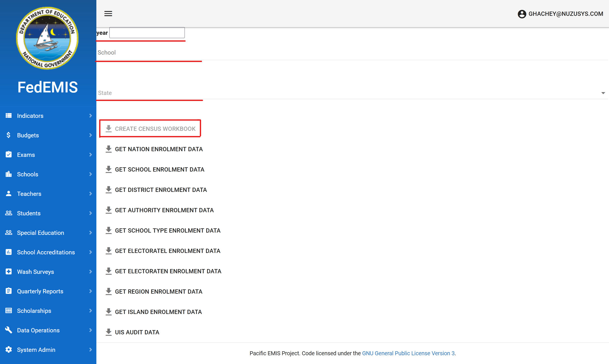Screen dimensions: 609x364
Task: Expand the Quarterly Reports chevron
Action: tap(90, 291)
